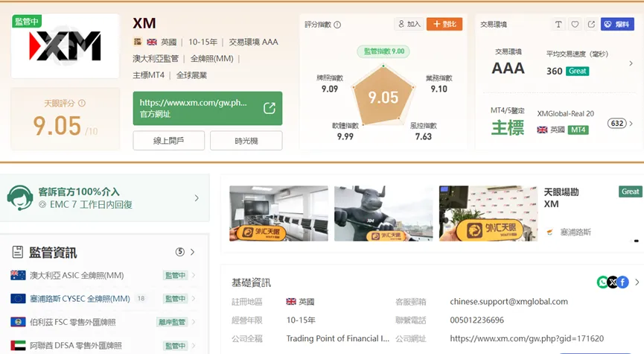Click the chinese.support@xmglobal.com email
The image size is (644, 354).
tap(509, 301)
